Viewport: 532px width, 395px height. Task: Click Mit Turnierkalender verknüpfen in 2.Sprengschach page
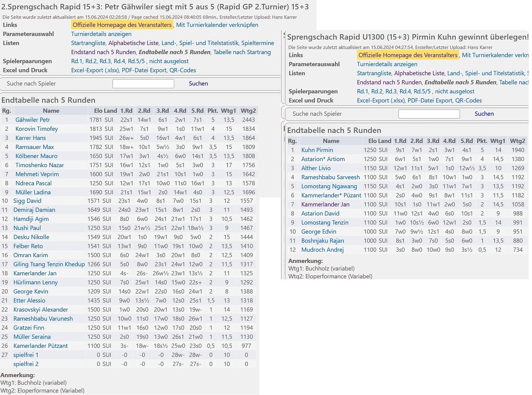pos(217,25)
